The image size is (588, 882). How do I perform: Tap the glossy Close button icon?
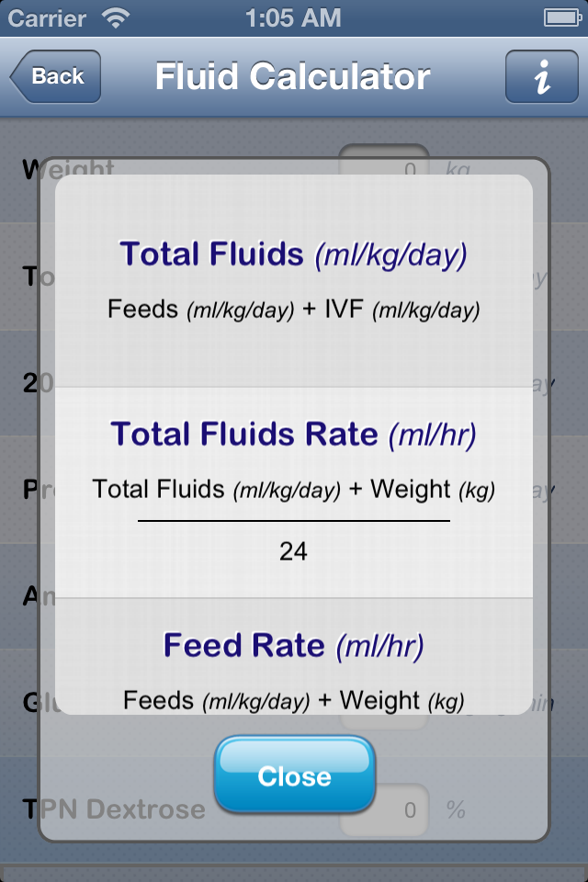click(x=294, y=775)
